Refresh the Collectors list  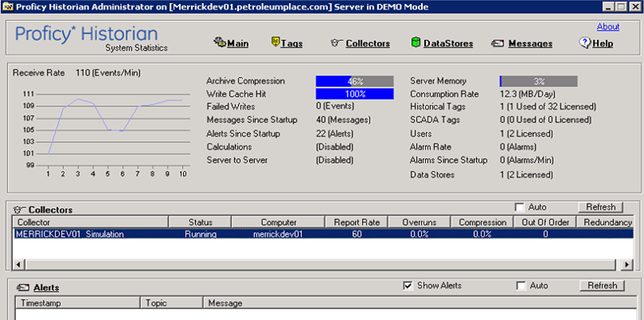[602, 207]
